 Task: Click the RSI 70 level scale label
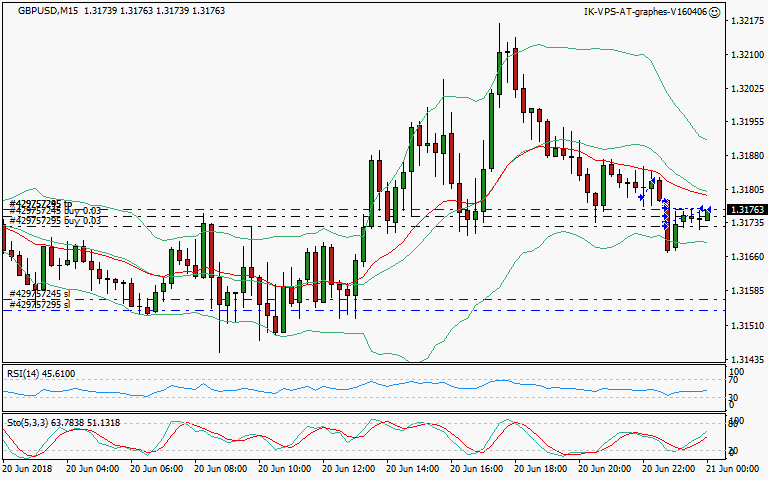coord(733,381)
